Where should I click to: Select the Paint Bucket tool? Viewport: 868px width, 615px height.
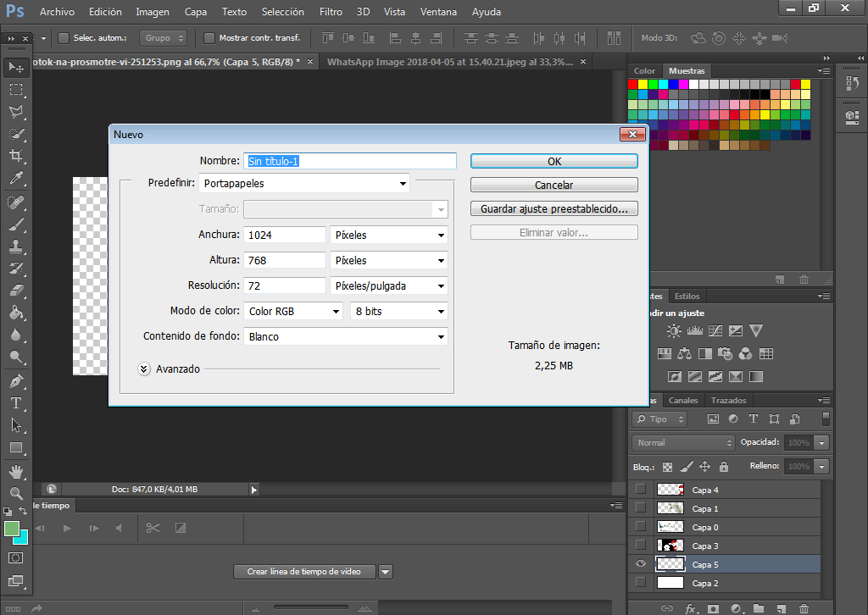16,313
